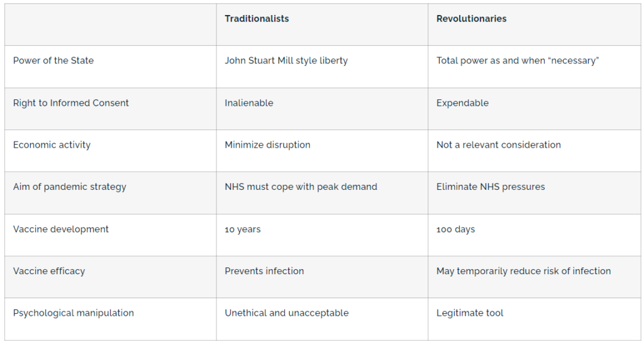Click the Aim of pandemic strategy label
The height and width of the screenshot is (344, 644).
click(70, 187)
